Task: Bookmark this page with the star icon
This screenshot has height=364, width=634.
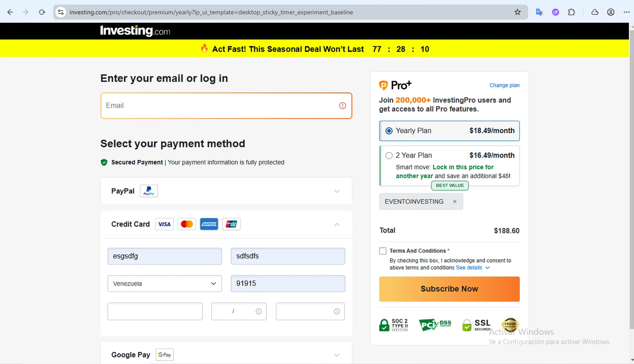Action: tap(517, 12)
